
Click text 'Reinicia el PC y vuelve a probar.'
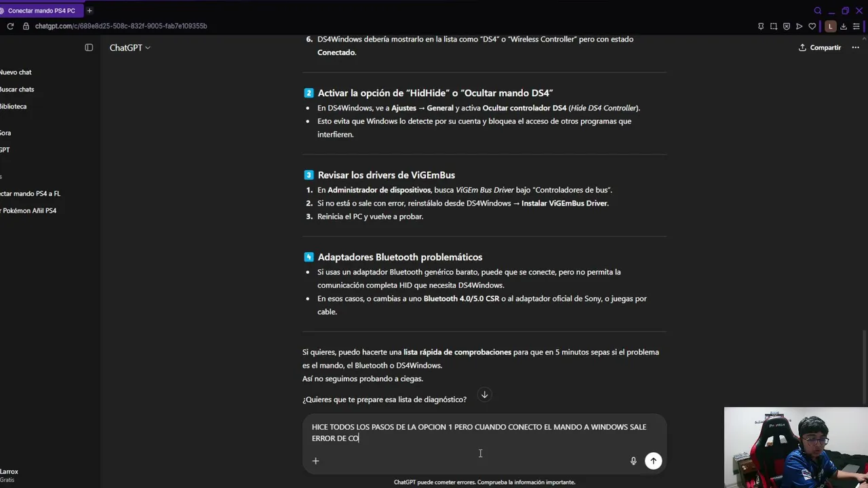pyautogui.click(x=370, y=216)
